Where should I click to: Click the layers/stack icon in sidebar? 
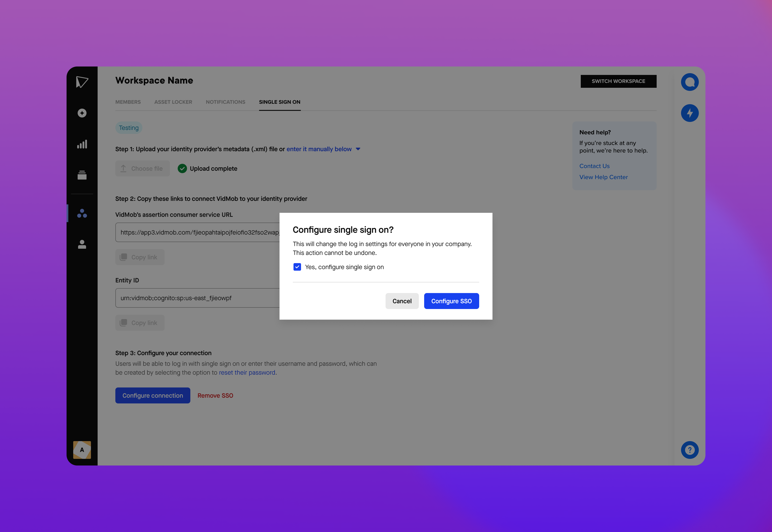pos(82,175)
